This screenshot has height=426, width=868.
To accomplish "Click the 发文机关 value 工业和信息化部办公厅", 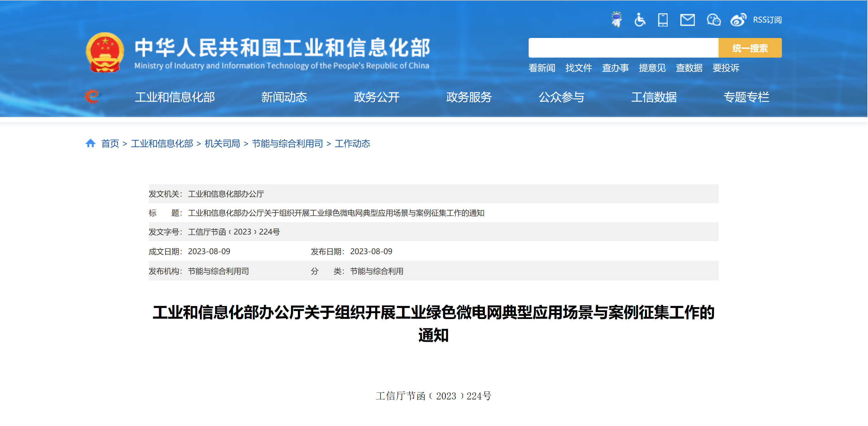I will pos(226,194).
